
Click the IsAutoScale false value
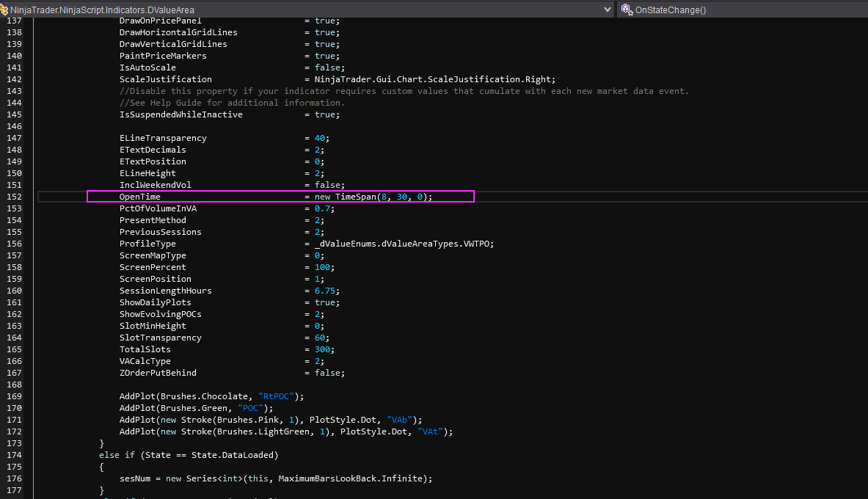(327, 68)
